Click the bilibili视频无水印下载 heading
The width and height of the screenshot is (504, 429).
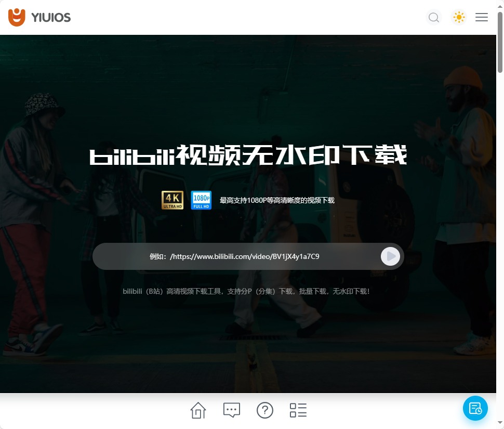pyautogui.click(x=248, y=154)
